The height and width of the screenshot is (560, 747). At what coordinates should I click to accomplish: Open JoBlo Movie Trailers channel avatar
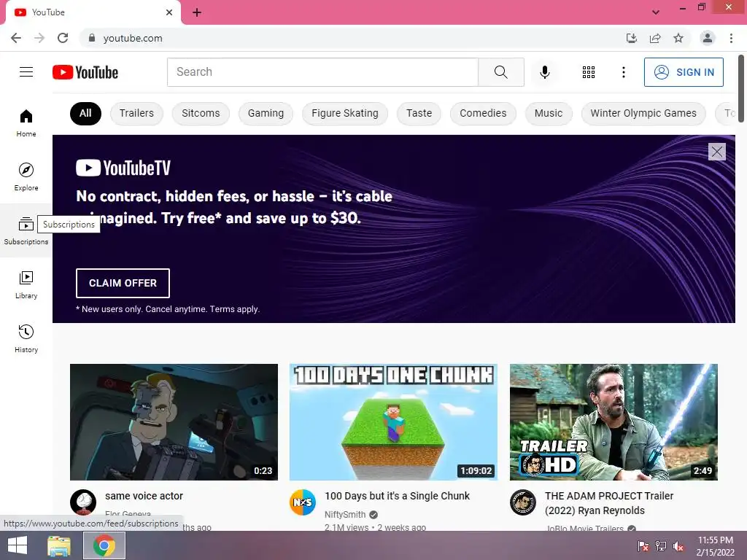click(523, 502)
